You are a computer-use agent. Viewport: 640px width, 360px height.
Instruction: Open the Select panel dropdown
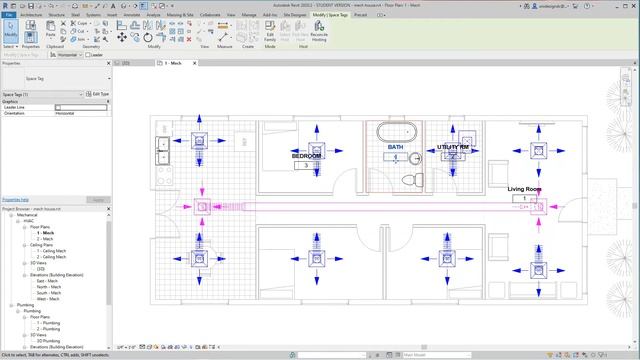coord(11,47)
